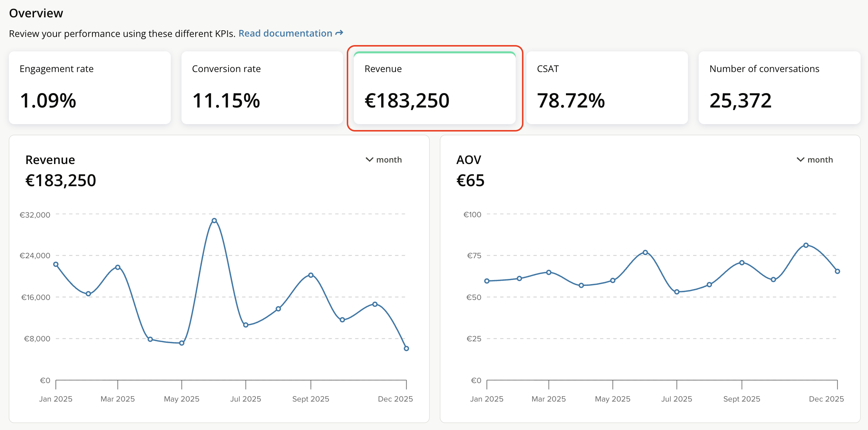The height and width of the screenshot is (430, 868).
Task: Click the Jul 2025 AOV data point
Action: tap(677, 292)
